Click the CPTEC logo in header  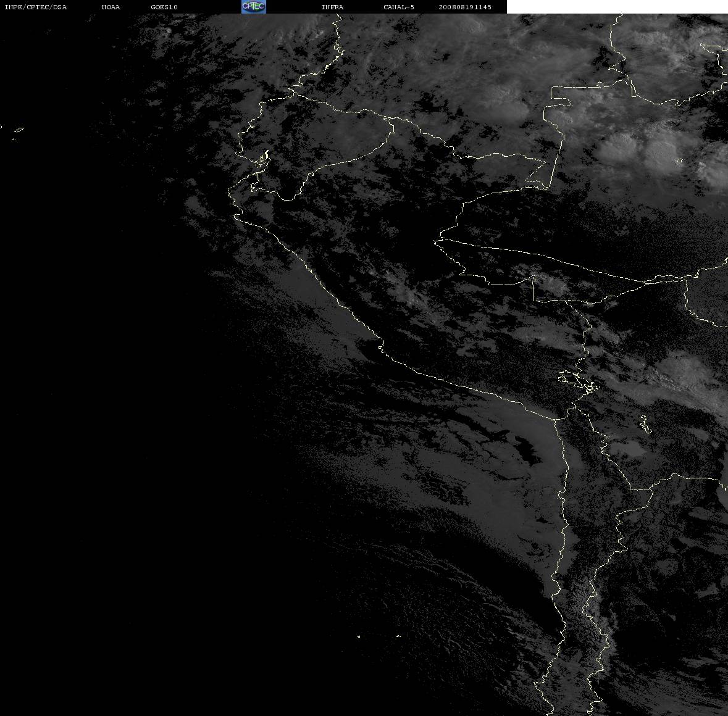254,7
